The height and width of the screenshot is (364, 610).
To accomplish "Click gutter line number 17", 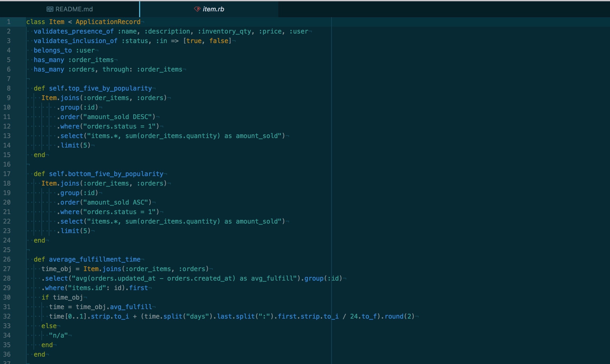I will pyautogui.click(x=7, y=174).
